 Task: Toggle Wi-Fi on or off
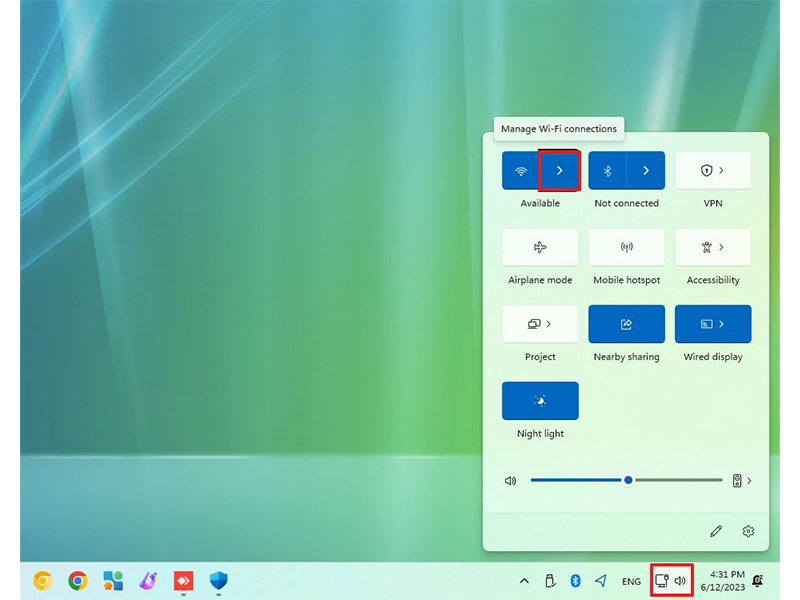(x=520, y=171)
